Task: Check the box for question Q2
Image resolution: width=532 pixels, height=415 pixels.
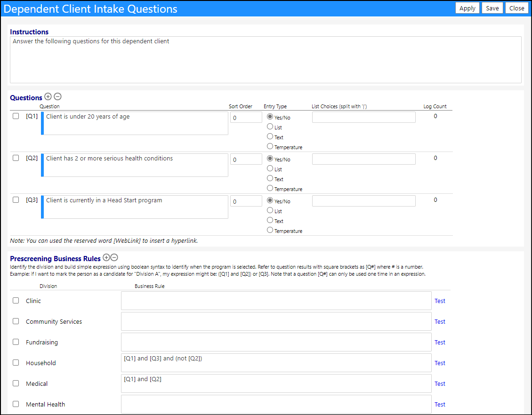Action: 16,158
